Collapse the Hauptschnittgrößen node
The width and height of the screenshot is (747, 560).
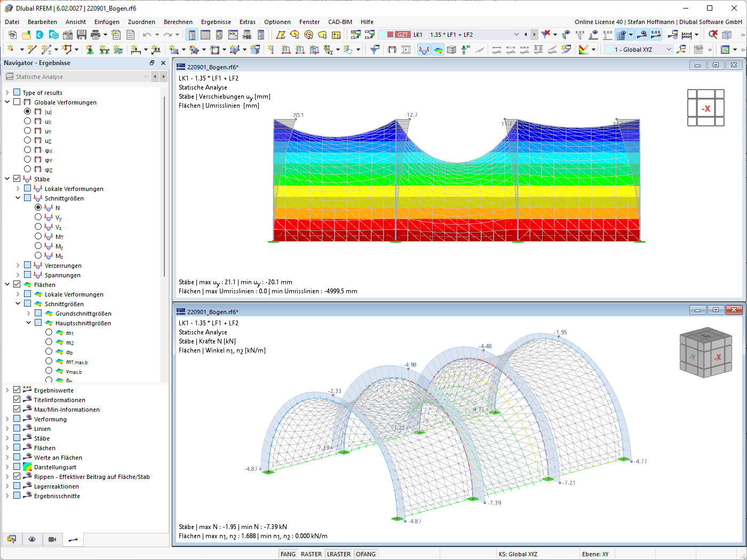point(29,323)
